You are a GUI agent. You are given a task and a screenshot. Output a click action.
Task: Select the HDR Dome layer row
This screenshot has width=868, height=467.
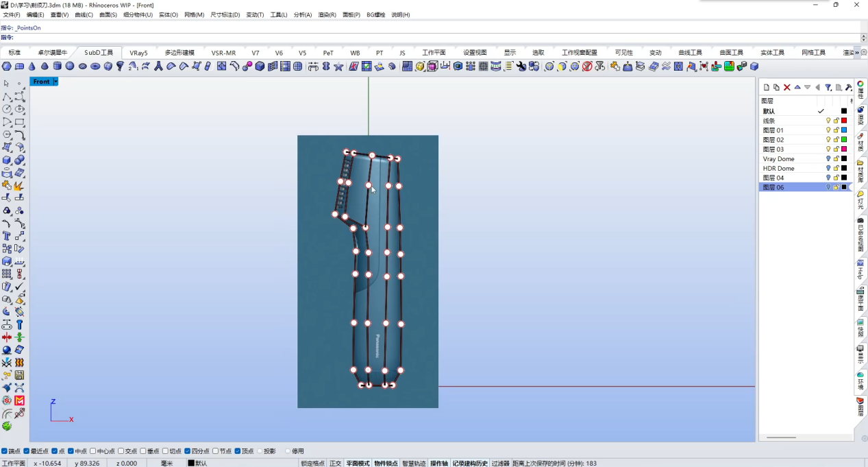coord(805,168)
